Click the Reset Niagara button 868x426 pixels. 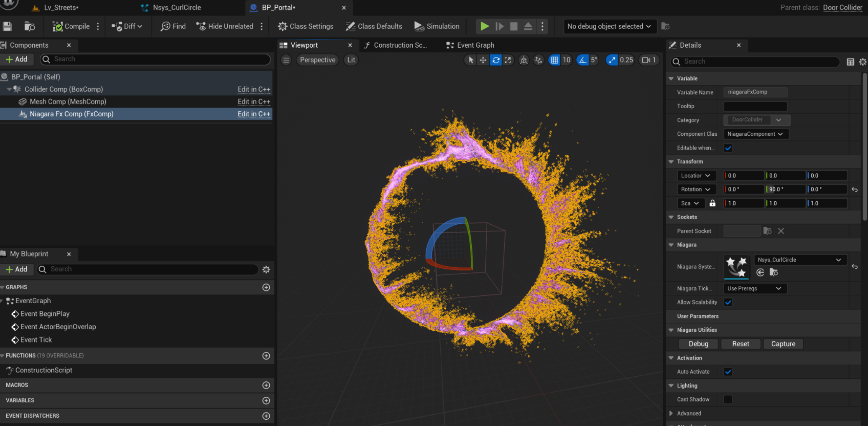(x=740, y=344)
